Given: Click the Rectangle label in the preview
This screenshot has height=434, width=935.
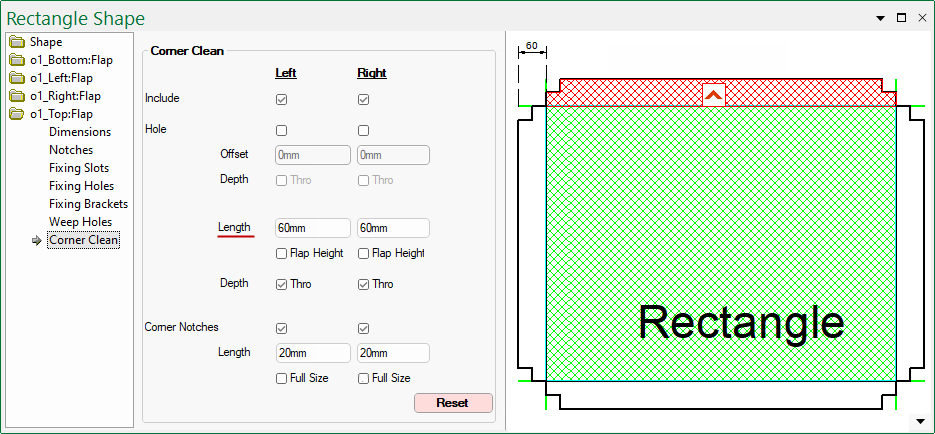Looking at the screenshot, I should tap(741, 322).
